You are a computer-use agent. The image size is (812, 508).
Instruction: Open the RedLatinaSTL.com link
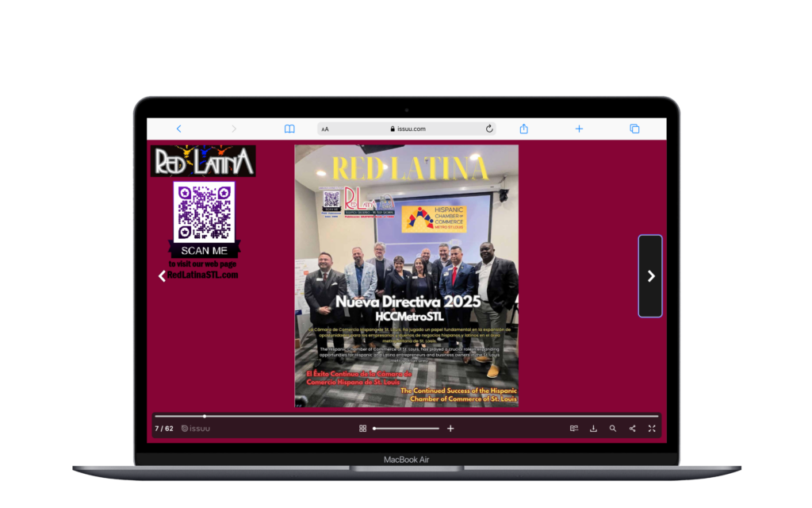(x=202, y=275)
